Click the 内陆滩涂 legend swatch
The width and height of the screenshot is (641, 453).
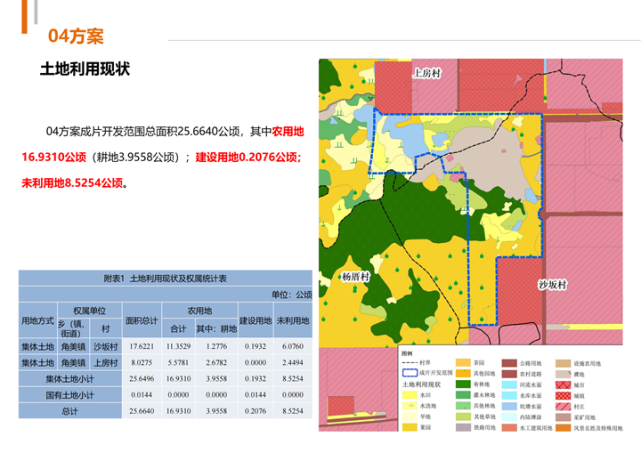click(x=509, y=417)
